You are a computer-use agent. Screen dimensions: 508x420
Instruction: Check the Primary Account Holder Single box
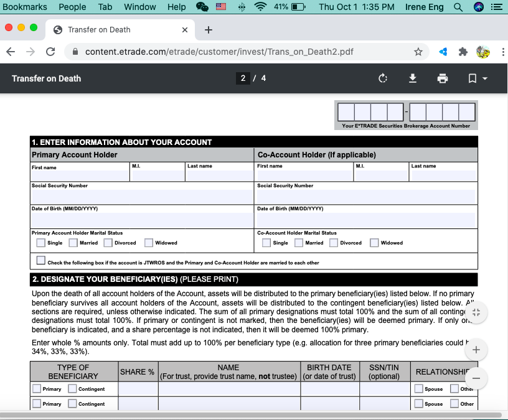[x=41, y=243]
